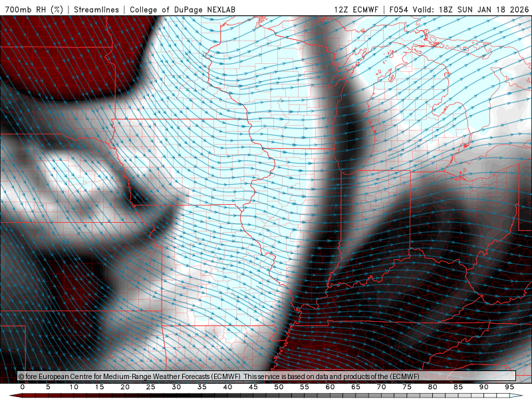Click the '20' colorbar scale label
Viewport: 532px width, 399px height.
pos(125,387)
